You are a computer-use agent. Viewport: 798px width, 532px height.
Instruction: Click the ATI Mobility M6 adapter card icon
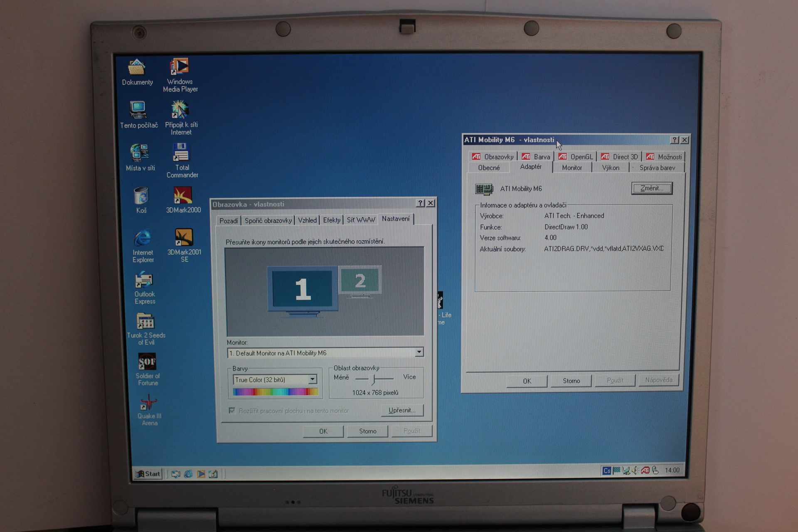tap(484, 189)
